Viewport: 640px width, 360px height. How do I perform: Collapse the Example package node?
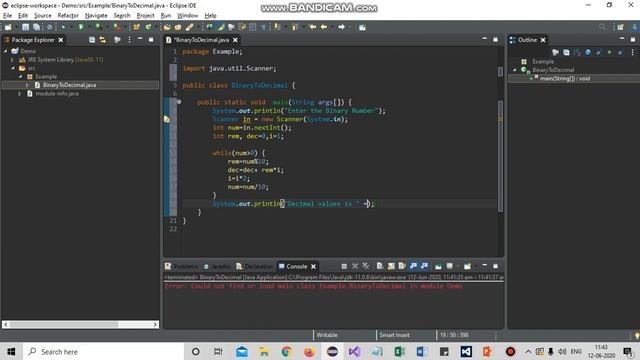(x=20, y=76)
